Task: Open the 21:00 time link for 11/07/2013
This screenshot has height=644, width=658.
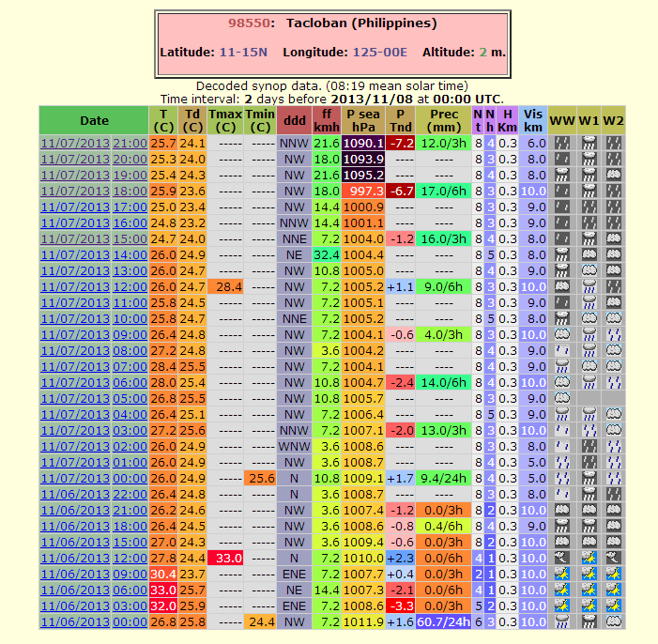Action: coord(130,144)
